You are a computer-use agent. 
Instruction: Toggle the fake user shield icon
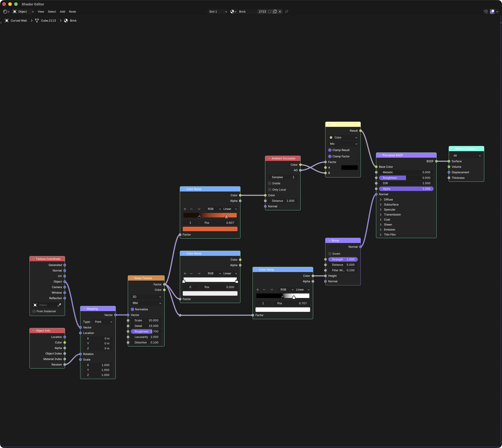click(270, 12)
